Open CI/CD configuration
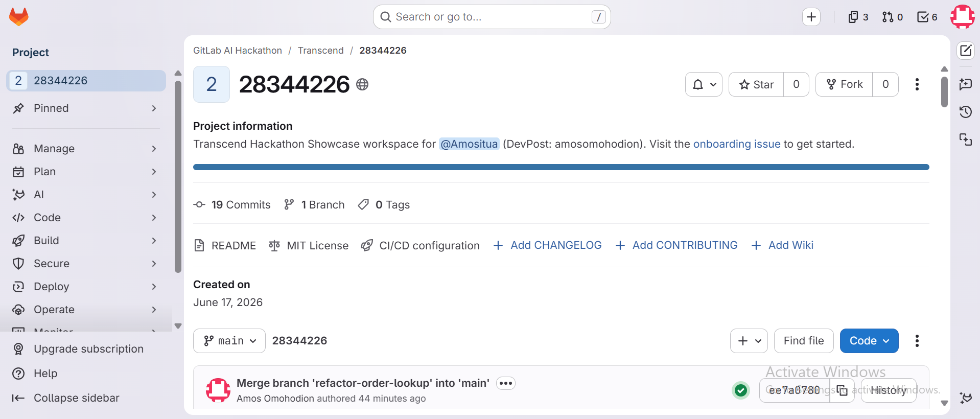This screenshot has width=980, height=419. point(420,246)
